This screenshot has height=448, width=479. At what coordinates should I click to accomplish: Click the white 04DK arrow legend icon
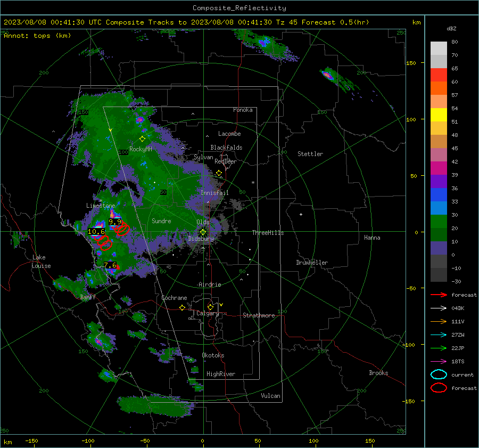[439, 308]
